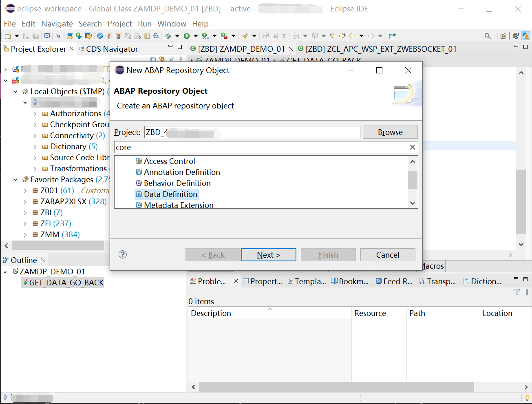Activate the ABAP development object

[108, 36]
